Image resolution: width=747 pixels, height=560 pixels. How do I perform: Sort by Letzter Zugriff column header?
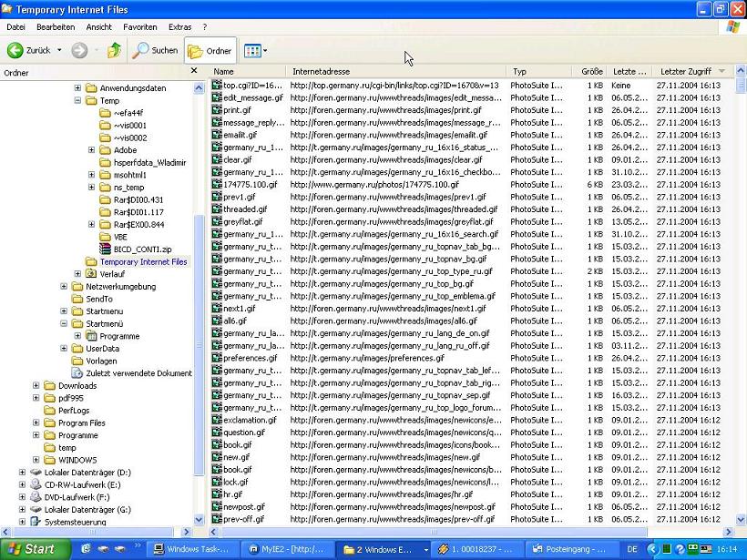[x=691, y=71]
